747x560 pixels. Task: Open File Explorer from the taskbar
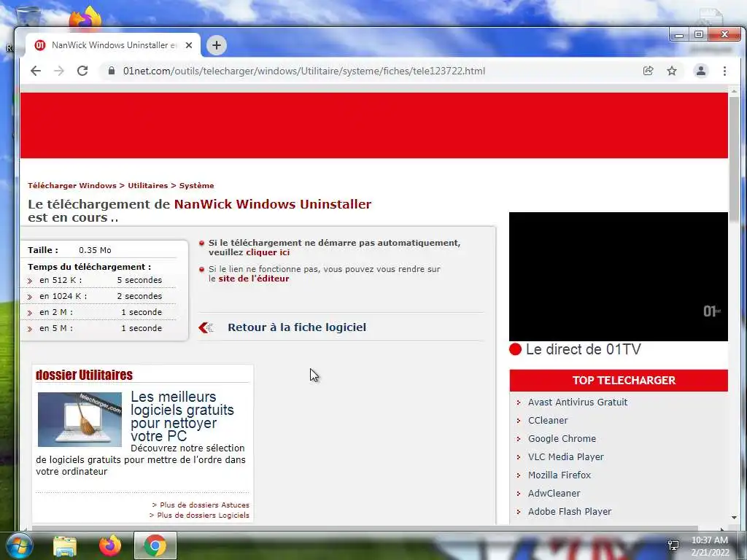pyautogui.click(x=65, y=546)
